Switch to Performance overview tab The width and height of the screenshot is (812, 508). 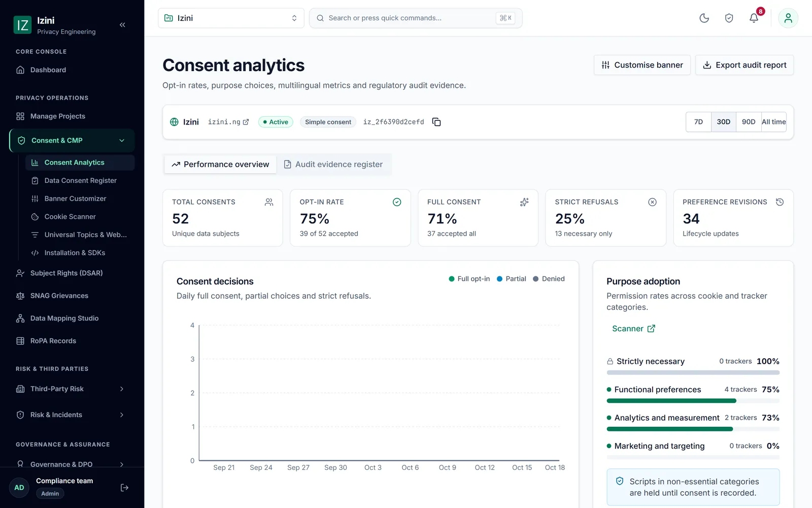220,165
